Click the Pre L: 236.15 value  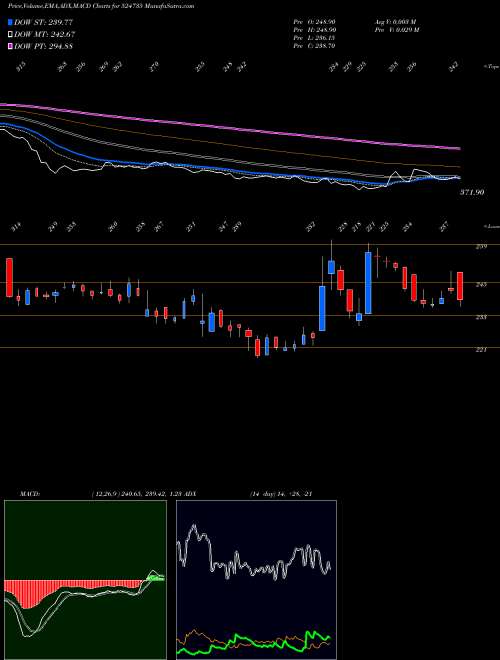[314, 38]
